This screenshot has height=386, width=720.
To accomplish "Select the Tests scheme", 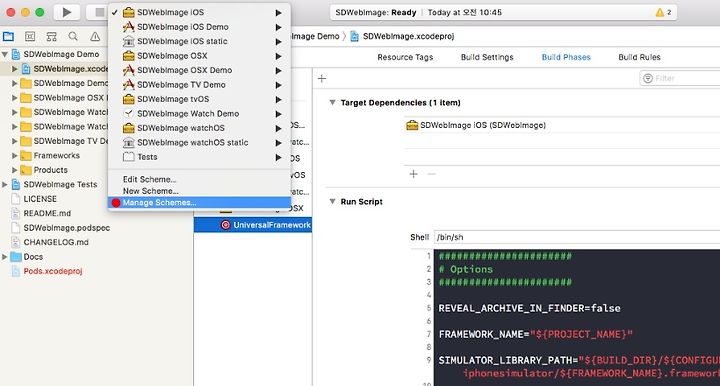I will (199, 157).
